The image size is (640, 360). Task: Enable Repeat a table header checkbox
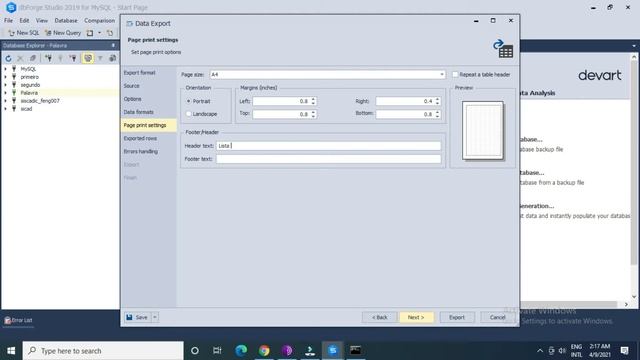point(455,74)
